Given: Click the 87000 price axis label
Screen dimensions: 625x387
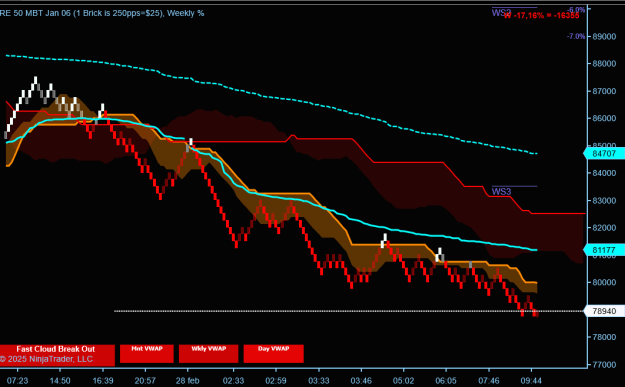Looking at the screenshot, I should pos(604,91).
